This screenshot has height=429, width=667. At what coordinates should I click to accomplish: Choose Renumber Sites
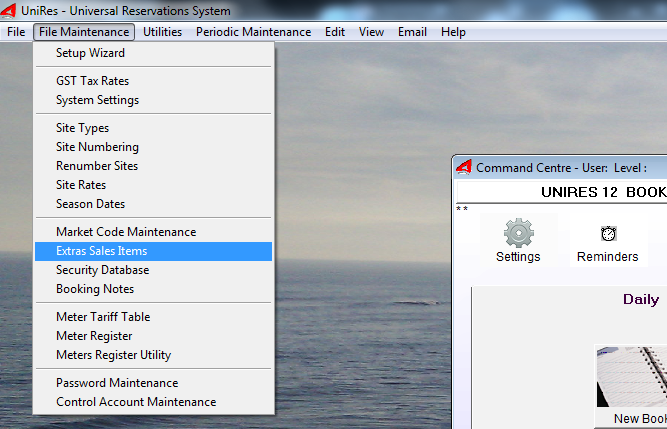154,166
